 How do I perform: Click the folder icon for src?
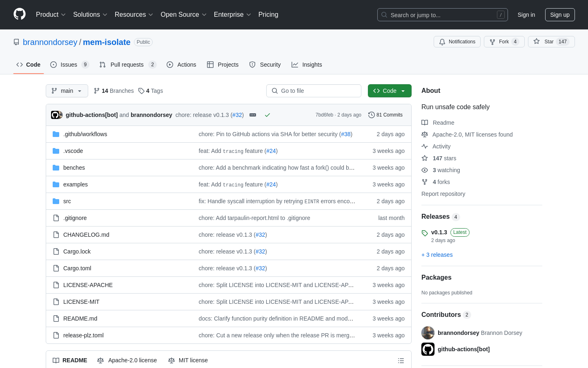[56, 201]
